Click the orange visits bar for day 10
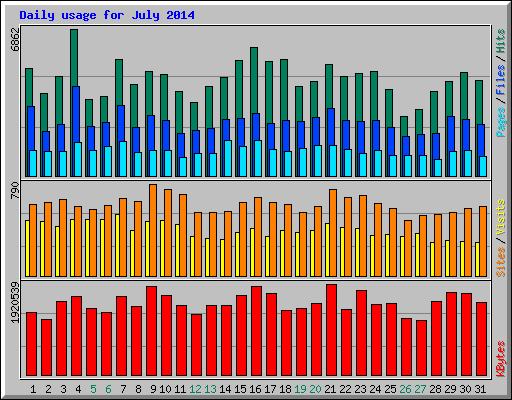This screenshot has width=512, height=400. coord(168,233)
